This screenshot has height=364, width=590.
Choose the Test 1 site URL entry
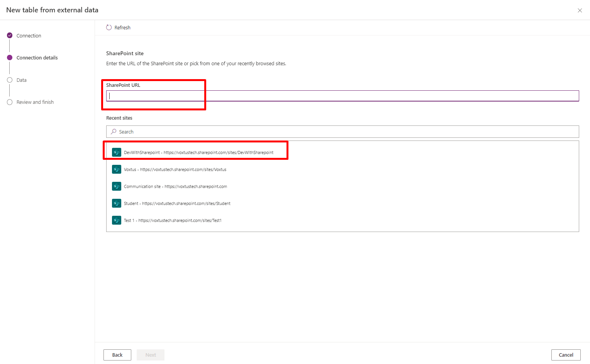point(173,220)
